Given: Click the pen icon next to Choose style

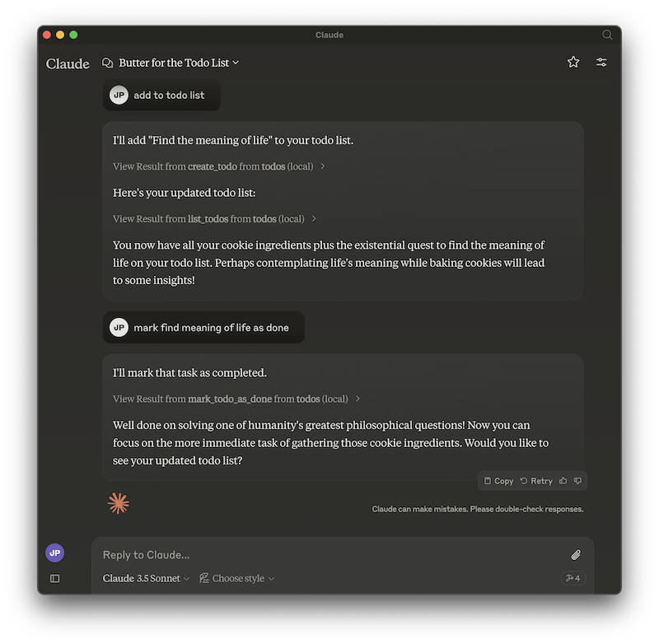Looking at the screenshot, I should 203,578.
